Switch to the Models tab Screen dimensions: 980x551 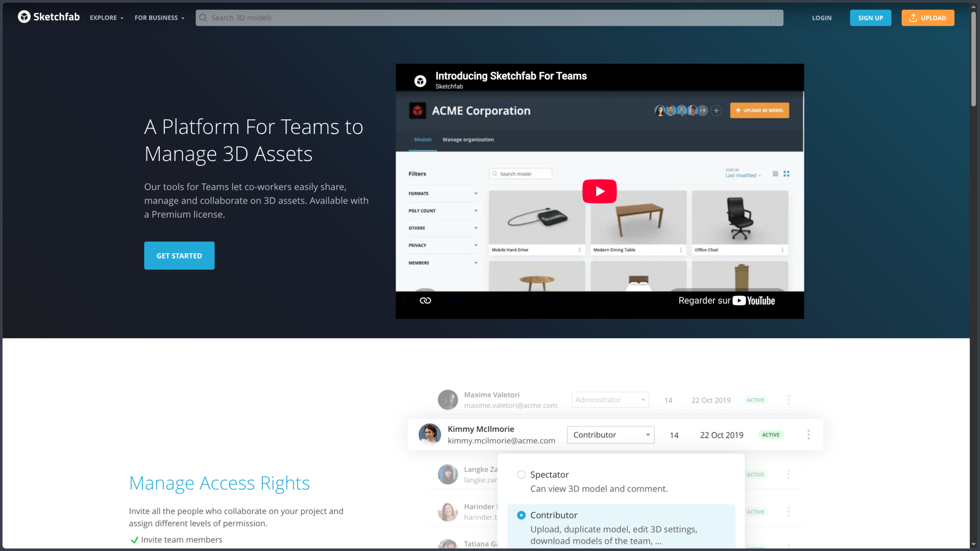point(423,140)
